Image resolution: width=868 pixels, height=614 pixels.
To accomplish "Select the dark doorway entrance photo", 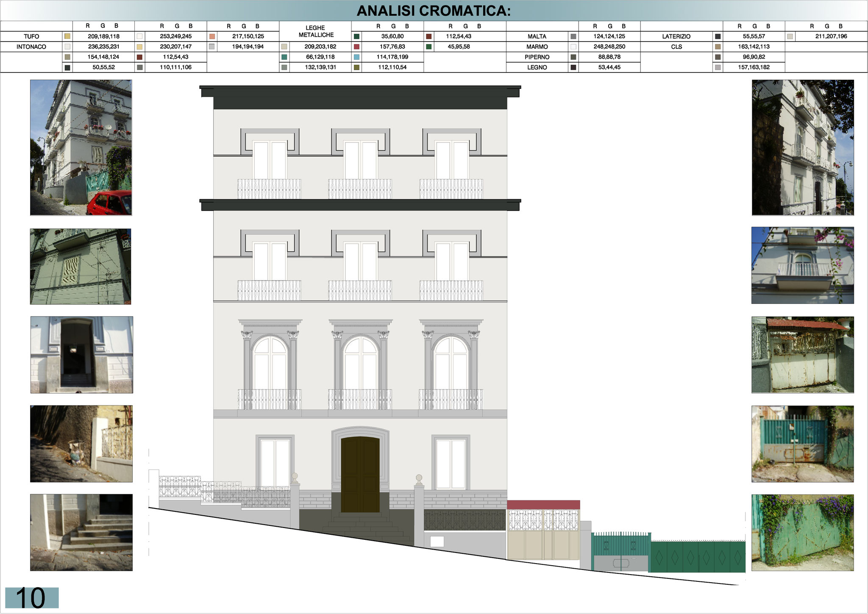I will (81, 355).
